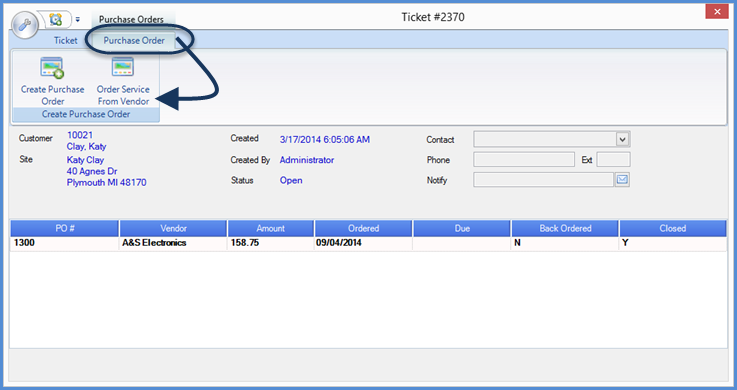Viewport: 737px width, 390px height.
Task: Click the Amount column header
Action: pyautogui.click(x=271, y=228)
